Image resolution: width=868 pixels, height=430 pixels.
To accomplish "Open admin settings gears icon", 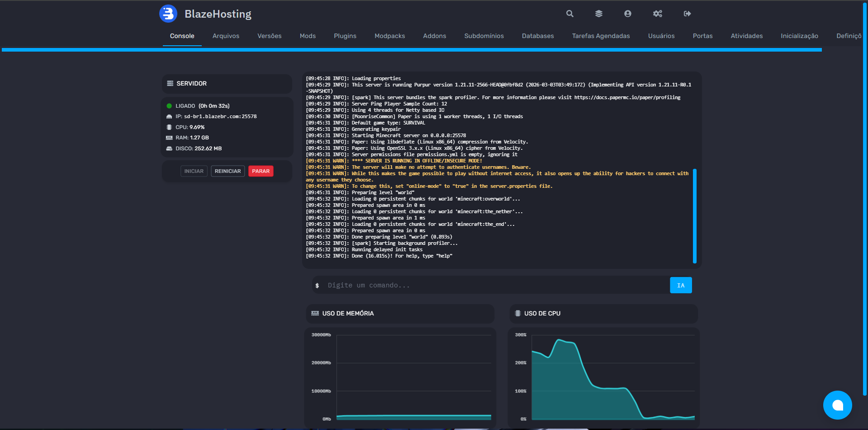I will (x=657, y=14).
